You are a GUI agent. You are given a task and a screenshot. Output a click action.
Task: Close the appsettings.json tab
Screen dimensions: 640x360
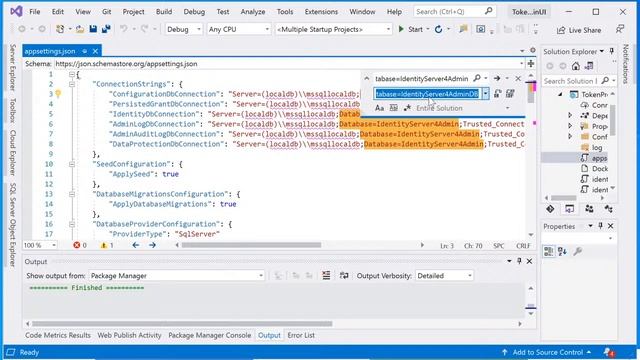[95, 51]
